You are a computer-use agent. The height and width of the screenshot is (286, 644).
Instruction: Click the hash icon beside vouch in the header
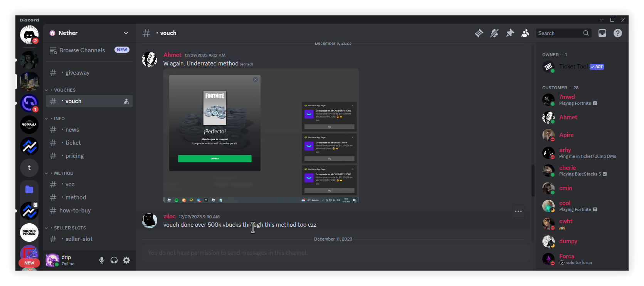point(146,33)
